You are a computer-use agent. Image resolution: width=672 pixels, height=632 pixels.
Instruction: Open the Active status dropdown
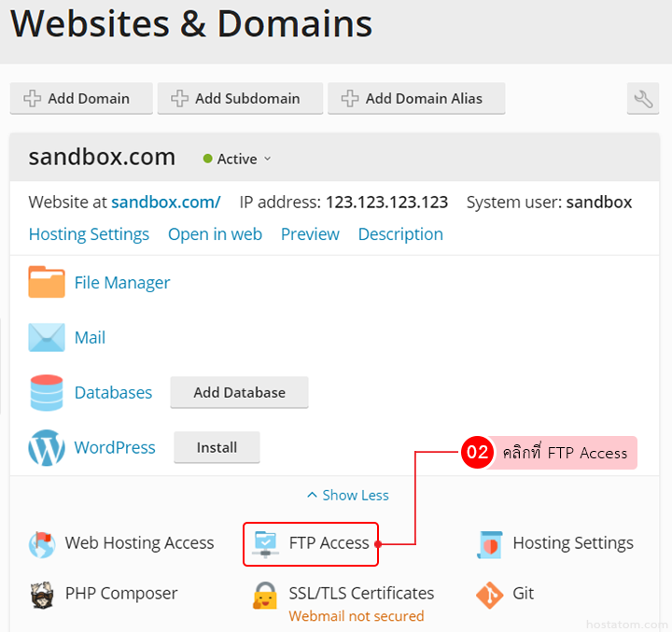238,159
